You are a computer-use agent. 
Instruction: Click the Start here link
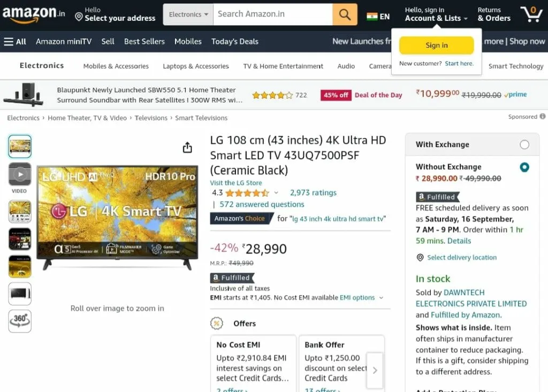[459, 63]
